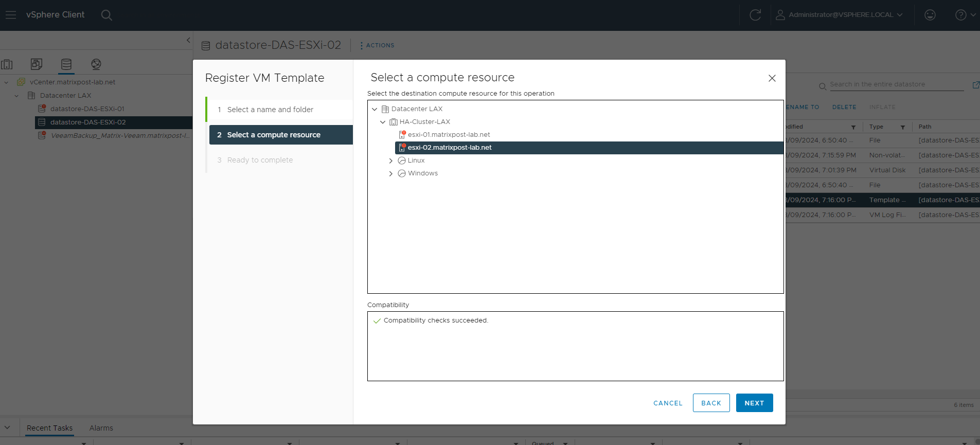Open the Administrator@VSPHERE.LOCAL user dropdown
Viewport: 980px width, 445px height.
839,15
